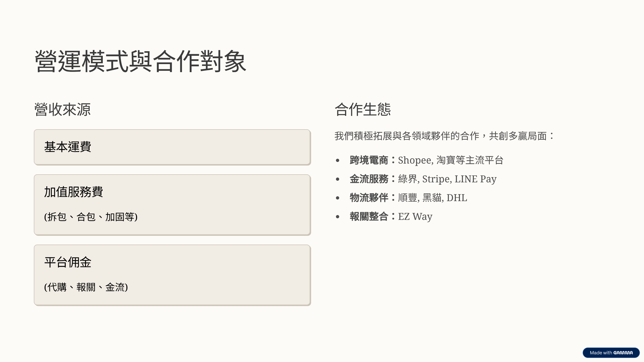The height and width of the screenshot is (362, 644).
Task: Click the intro sentence 我們積極拓展與各領域夥伴的合作
Action: (407, 136)
